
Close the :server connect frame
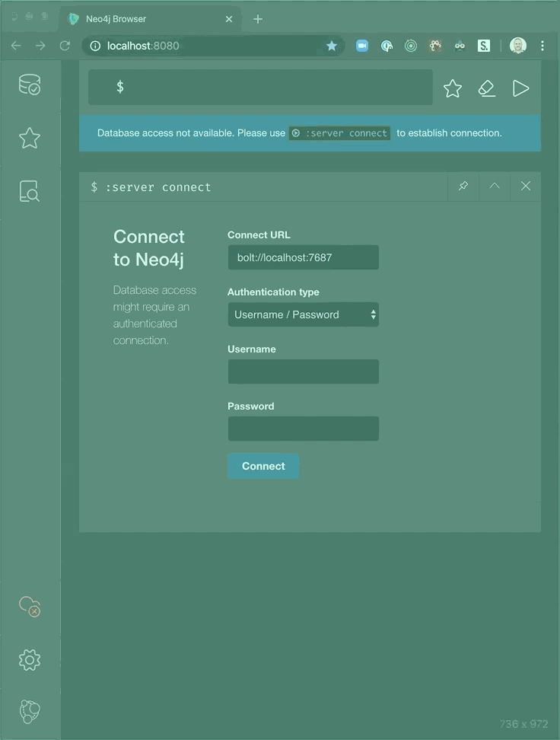click(526, 186)
